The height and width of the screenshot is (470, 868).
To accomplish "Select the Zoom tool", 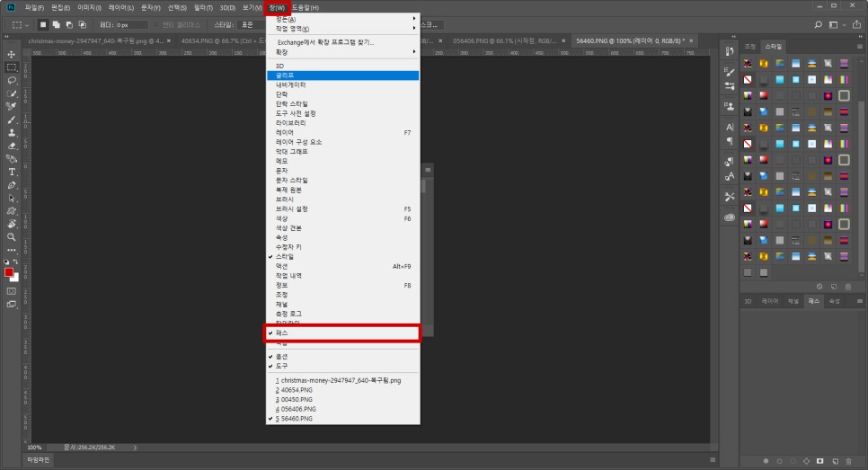I will tap(11, 237).
